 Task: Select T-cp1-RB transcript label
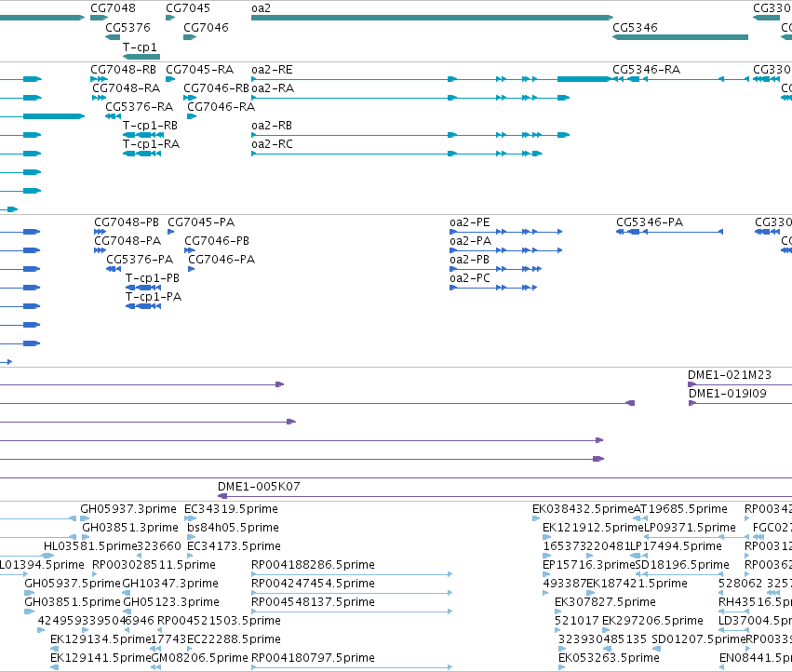click(x=150, y=126)
